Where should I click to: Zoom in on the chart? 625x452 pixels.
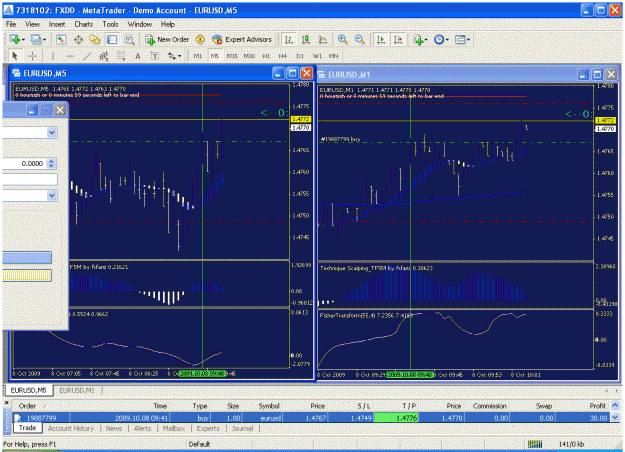pos(342,39)
